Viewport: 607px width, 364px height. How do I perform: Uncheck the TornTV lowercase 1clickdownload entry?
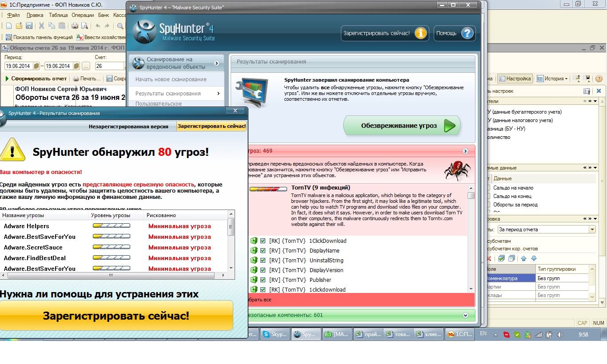click(x=263, y=289)
